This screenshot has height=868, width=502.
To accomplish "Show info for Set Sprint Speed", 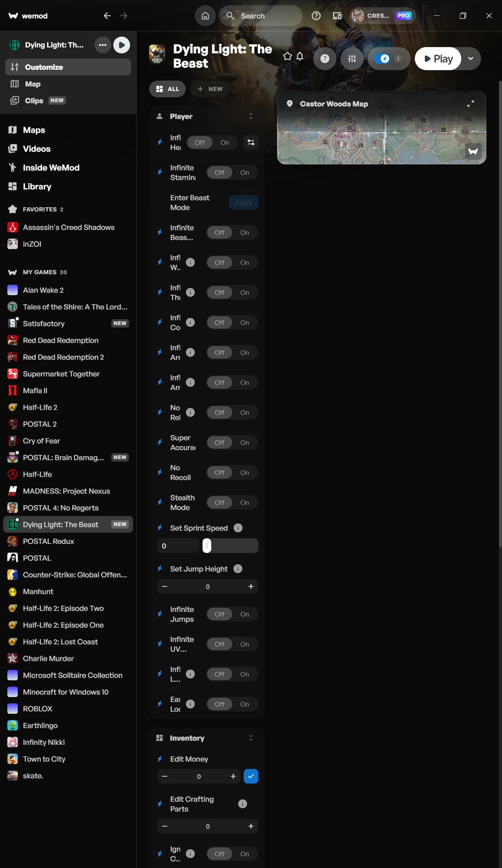I will click(238, 528).
